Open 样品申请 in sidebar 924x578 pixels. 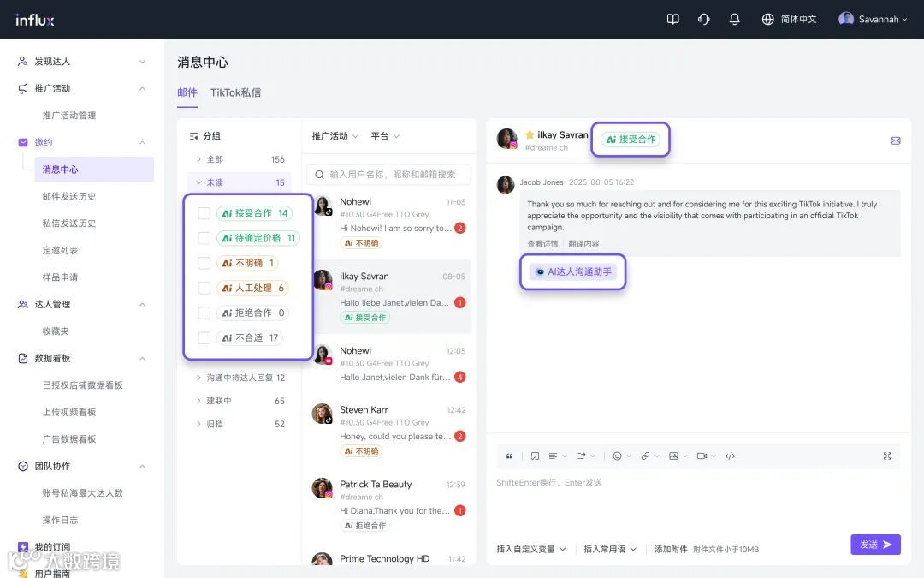[60, 277]
